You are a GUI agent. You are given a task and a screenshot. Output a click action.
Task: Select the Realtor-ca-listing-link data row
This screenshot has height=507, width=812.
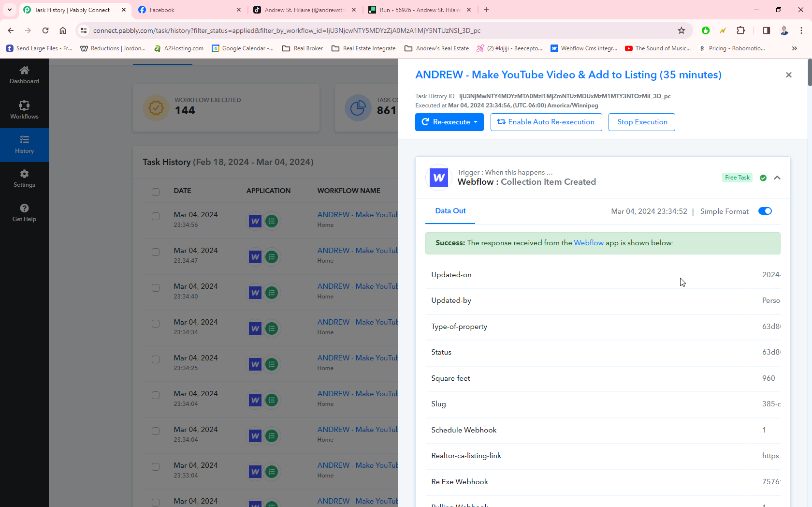click(603, 456)
